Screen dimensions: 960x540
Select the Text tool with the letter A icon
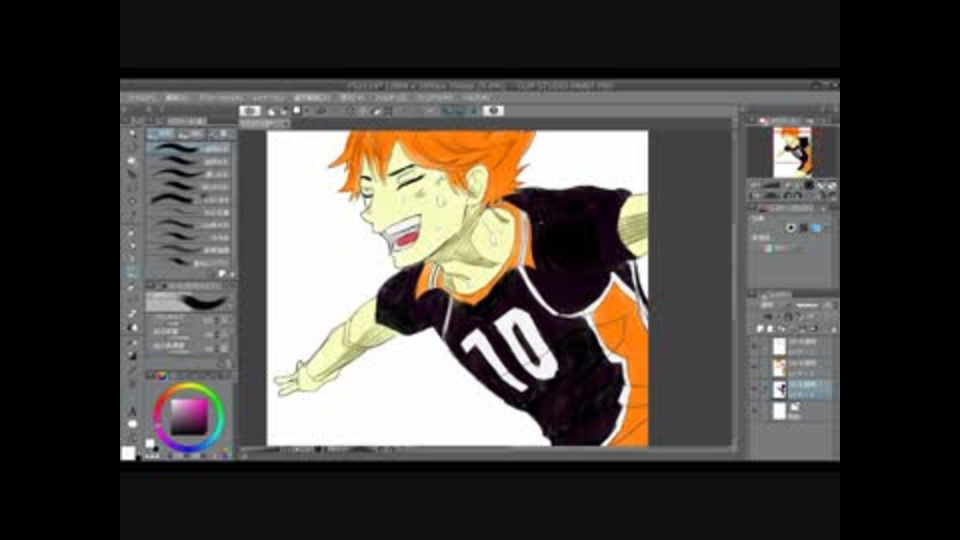pos(132,411)
